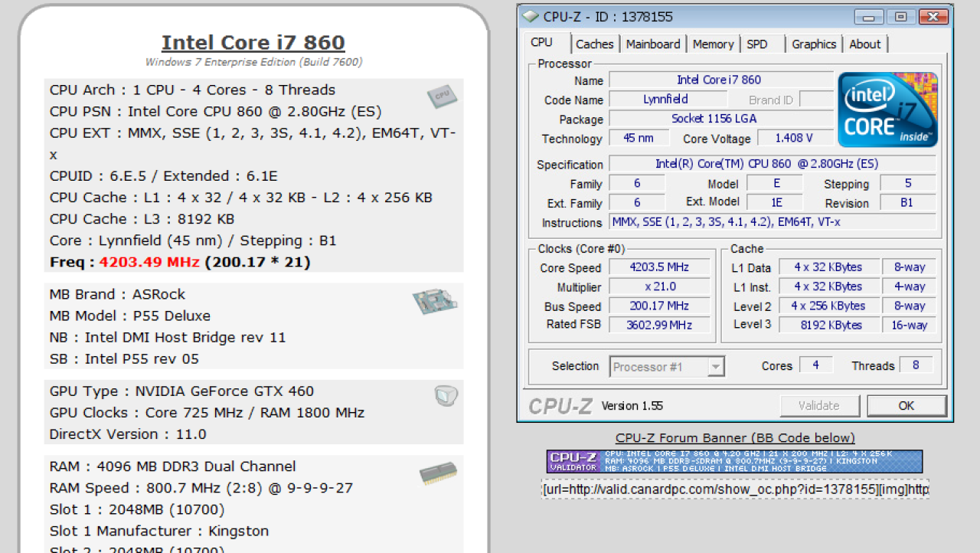Image resolution: width=980 pixels, height=553 pixels.
Task: Click the Threads count value 8
Action: (916, 365)
